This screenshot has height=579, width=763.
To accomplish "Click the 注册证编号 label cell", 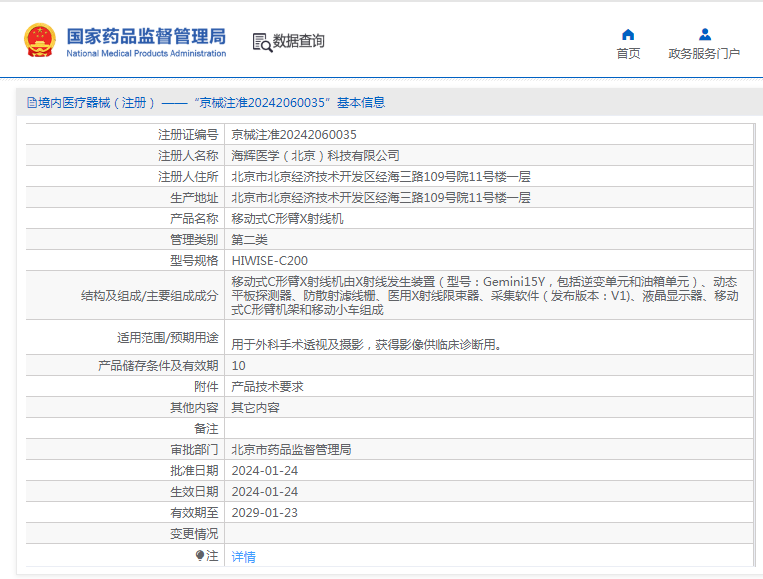I will pos(125,135).
